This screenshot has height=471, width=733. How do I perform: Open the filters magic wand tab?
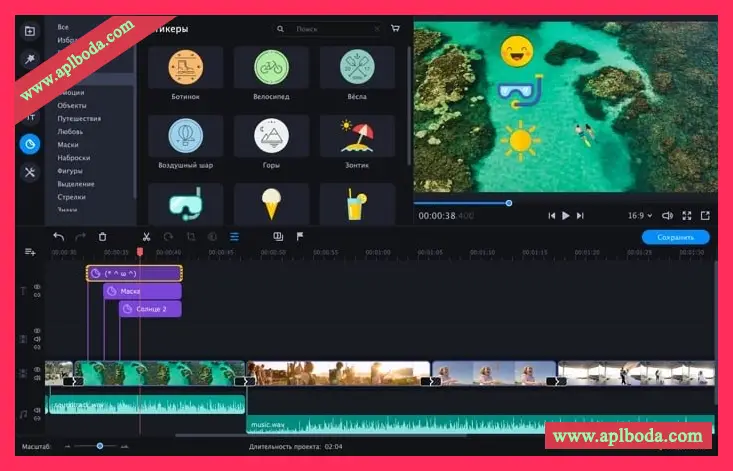[29, 59]
